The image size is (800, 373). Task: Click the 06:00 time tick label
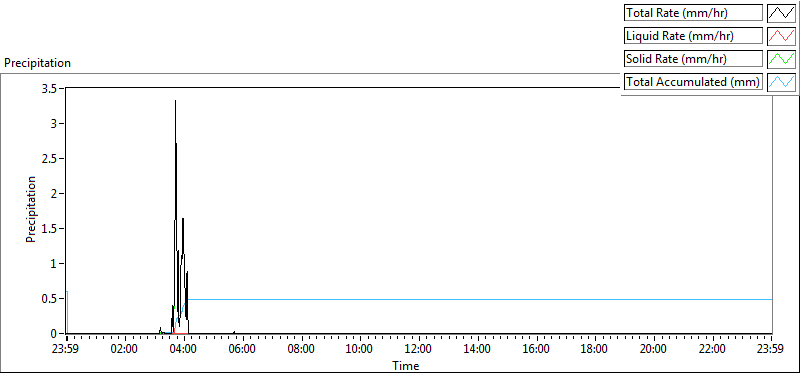click(242, 350)
